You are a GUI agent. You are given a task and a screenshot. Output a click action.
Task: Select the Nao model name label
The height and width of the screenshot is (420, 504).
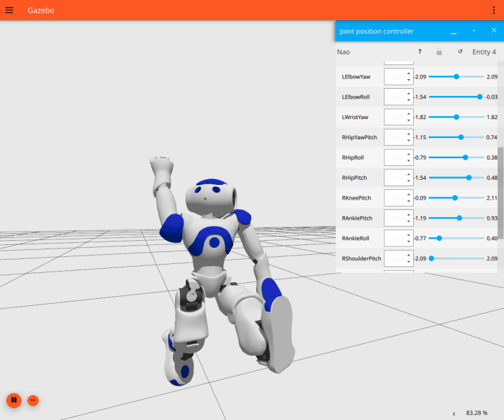(x=343, y=52)
